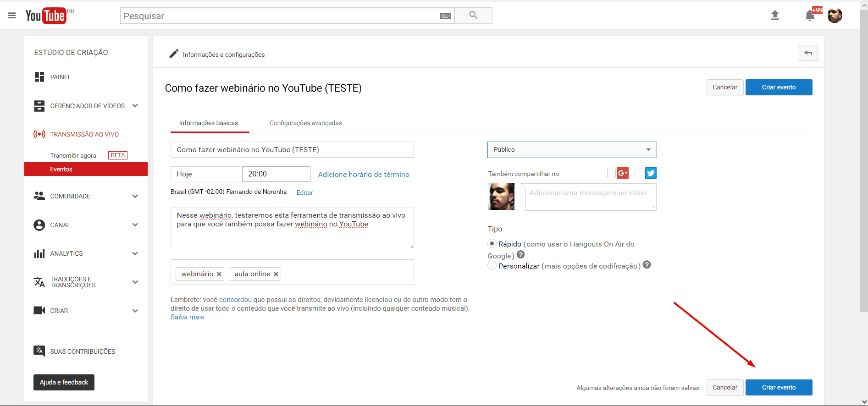Click the profile thumbnail beside message box

(502, 197)
